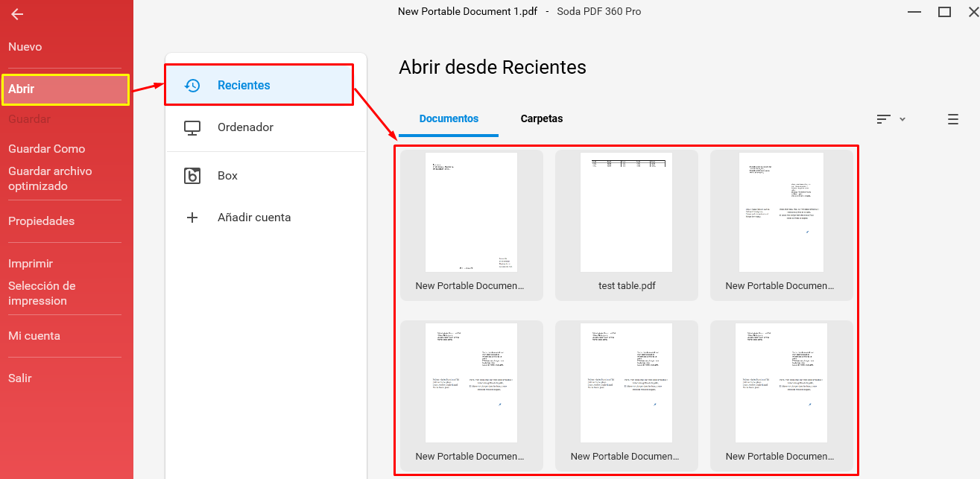Click the Ordenador monitor icon

tap(192, 127)
